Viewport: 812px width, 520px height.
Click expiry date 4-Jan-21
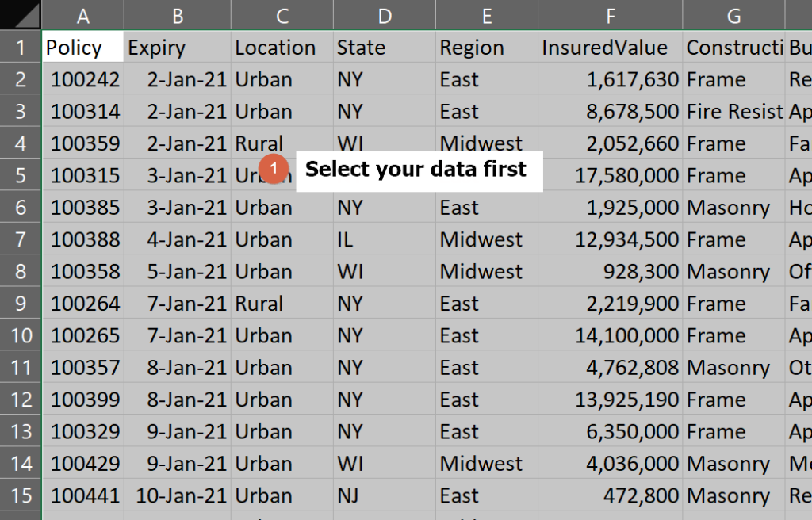178,239
